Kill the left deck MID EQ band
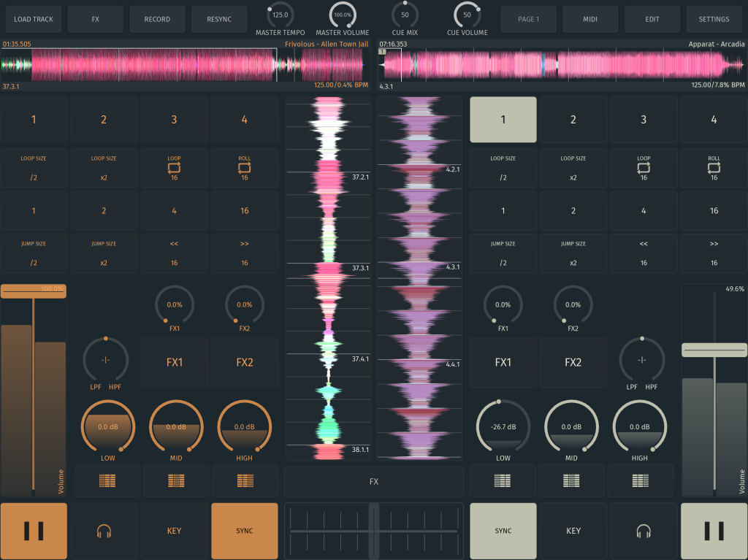This screenshot has height=560, width=748. [x=176, y=480]
